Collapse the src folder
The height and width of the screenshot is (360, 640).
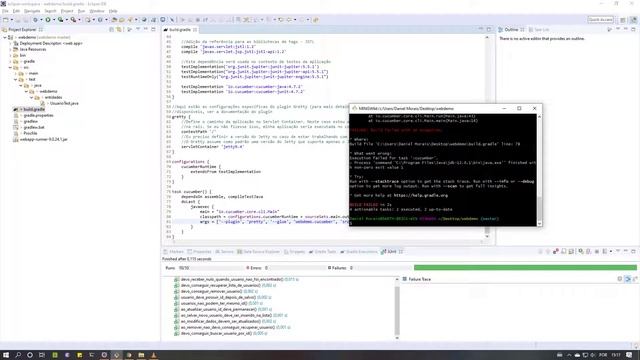point(10,67)
